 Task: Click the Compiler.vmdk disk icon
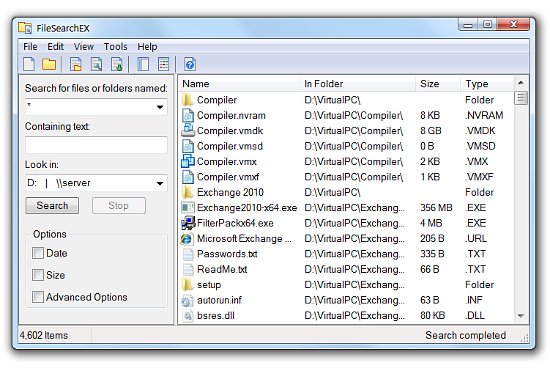point(188,131)
